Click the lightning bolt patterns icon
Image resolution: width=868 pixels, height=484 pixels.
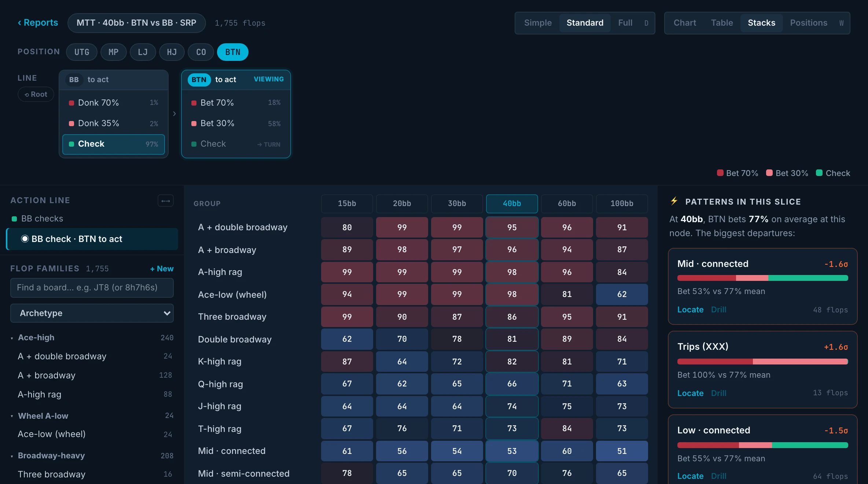pos(674,201)
